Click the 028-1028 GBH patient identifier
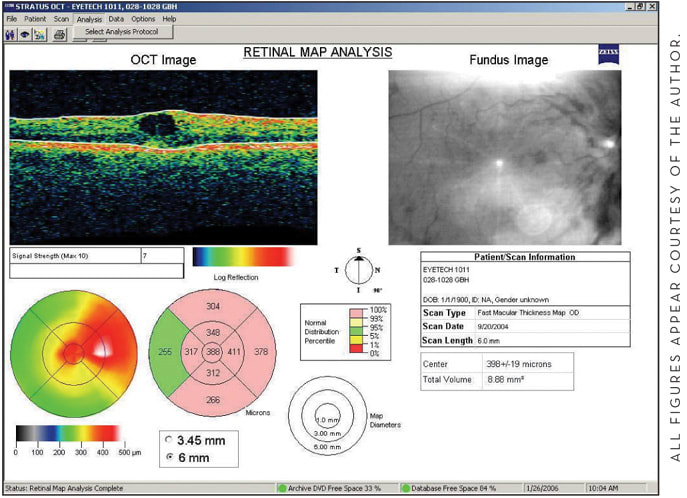 pyautogui.click(x=446, y=279)
